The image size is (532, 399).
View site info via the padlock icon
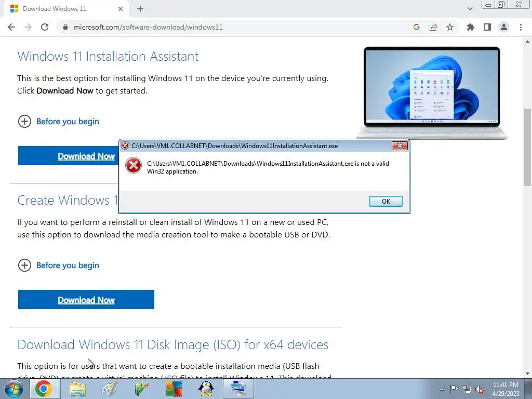click(65, 27)
